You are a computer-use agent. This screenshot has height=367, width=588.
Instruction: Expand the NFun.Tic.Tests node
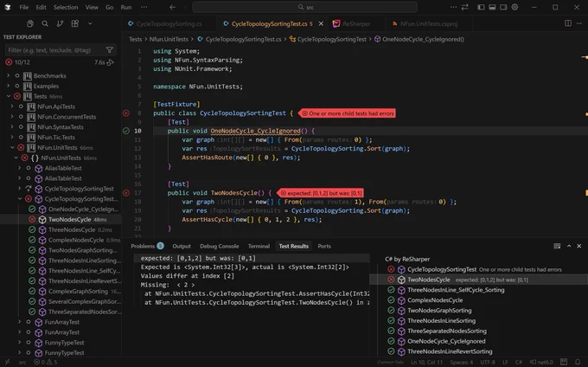(x=12, y=138)
